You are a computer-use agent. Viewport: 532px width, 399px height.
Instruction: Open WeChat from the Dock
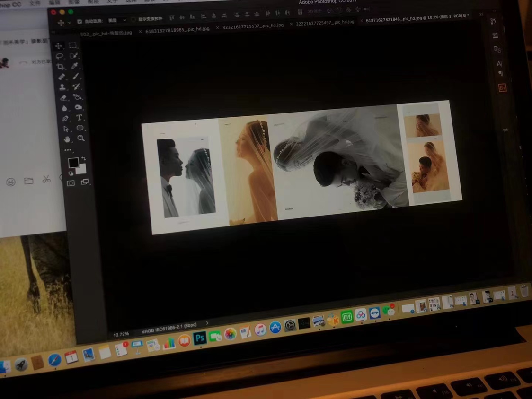[x=389, y=310]
